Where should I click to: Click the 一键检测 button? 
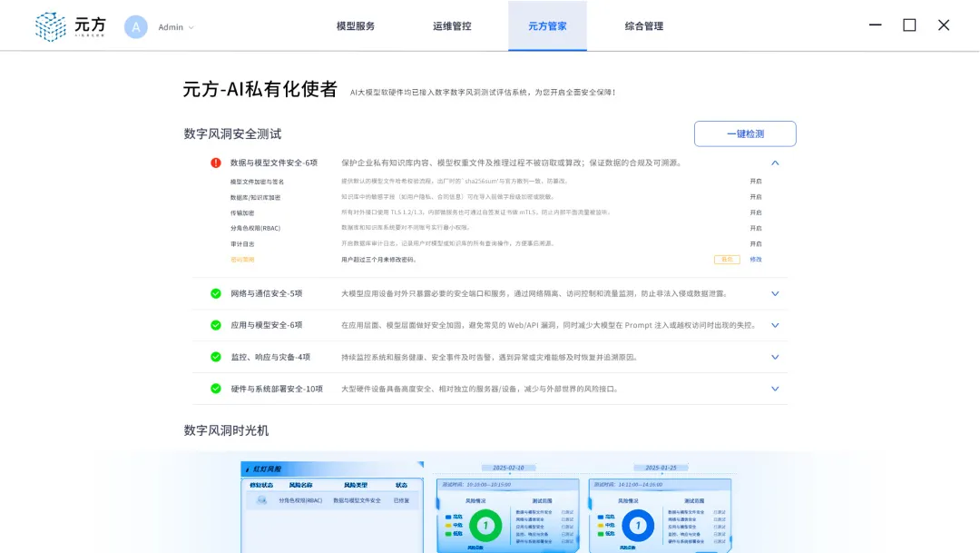pos(745,133)
